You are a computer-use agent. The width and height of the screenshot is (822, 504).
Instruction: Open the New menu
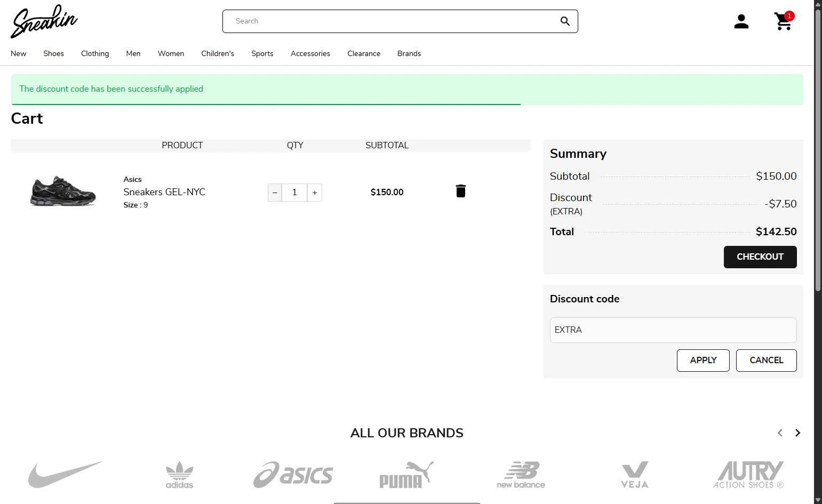pyautogui.click(x=18, y=53)
